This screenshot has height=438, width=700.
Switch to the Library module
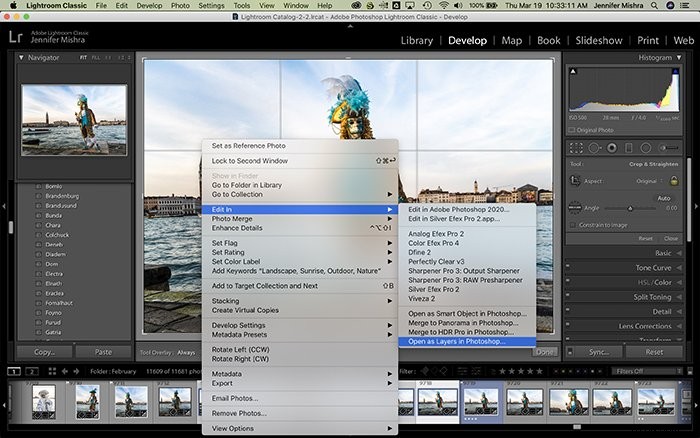click(417, 41)
